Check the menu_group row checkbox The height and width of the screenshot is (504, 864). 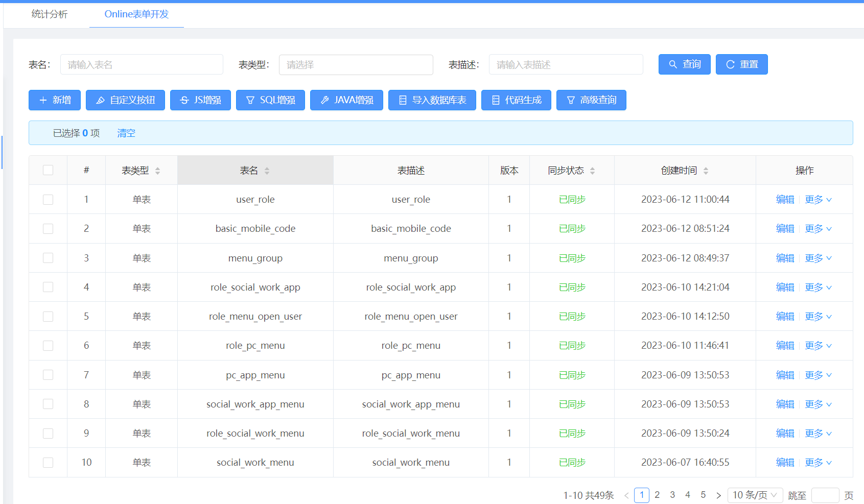48,258
